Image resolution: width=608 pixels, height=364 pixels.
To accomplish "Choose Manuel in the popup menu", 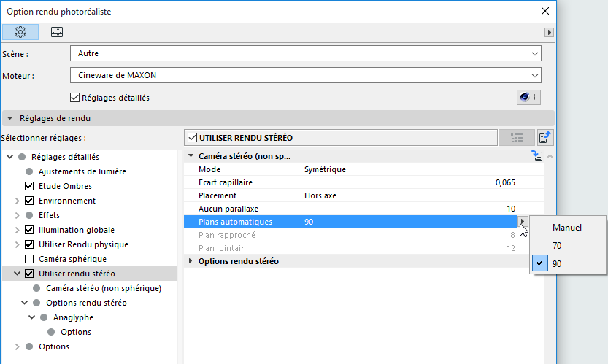I will pos(568,228).
